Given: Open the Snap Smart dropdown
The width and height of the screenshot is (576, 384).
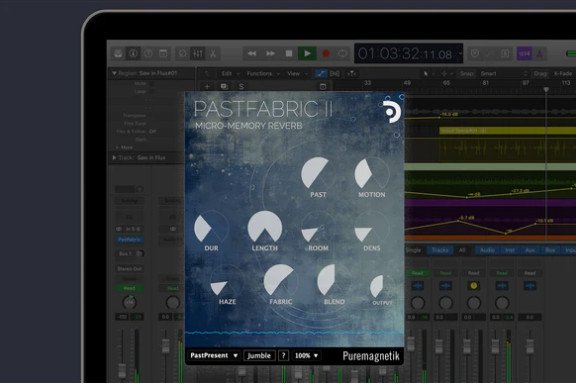Looking at the screenshot, I should pos(504,73).
